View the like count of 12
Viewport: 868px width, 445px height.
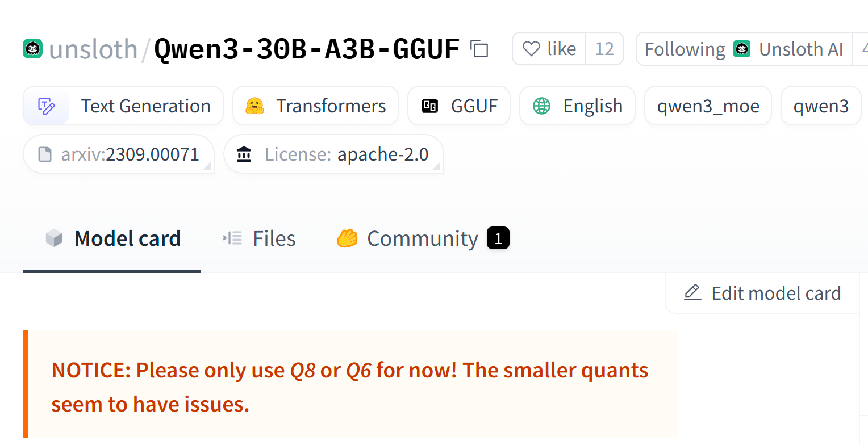coord(604,49)
